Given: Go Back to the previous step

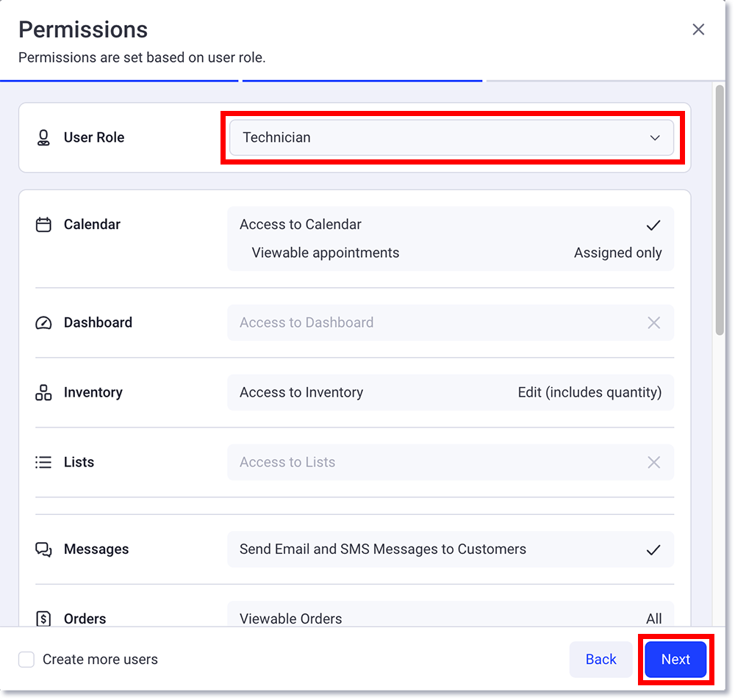Looking at the screenshot, I should click(600, 659).
